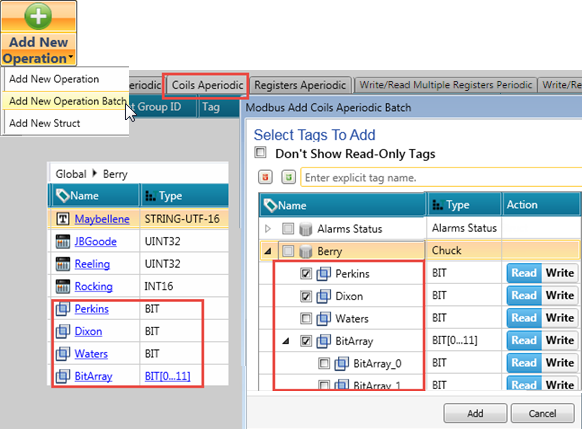This screenshot has width=582, height=429.
Task: Collapse the Berry tree node
Action: pyautogui.click(x=268, y=252)
